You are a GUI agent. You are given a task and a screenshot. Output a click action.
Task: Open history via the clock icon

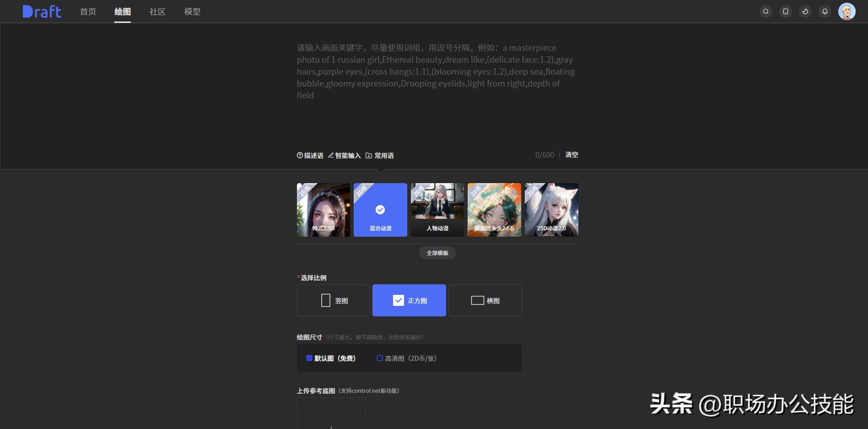click(805, 11)
